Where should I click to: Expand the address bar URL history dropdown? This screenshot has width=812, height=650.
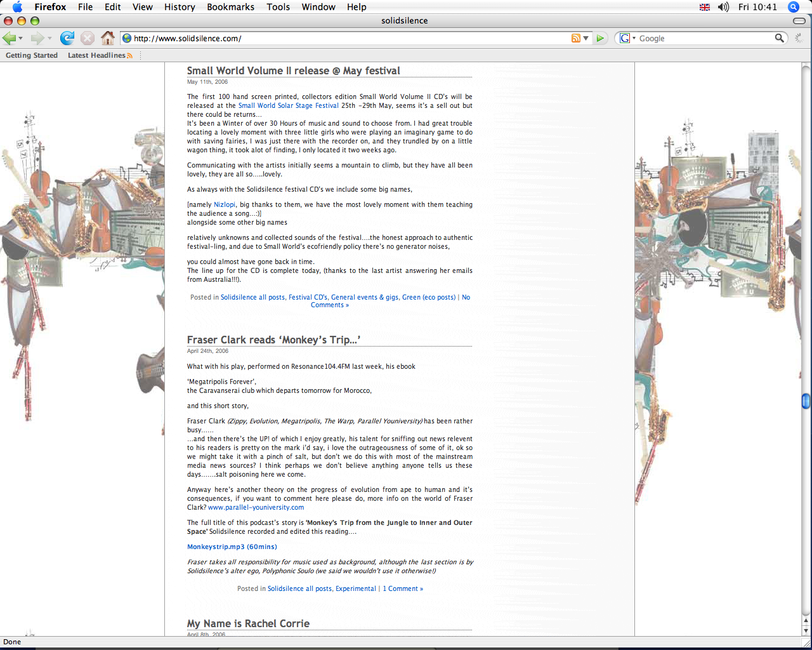(586, 38)
